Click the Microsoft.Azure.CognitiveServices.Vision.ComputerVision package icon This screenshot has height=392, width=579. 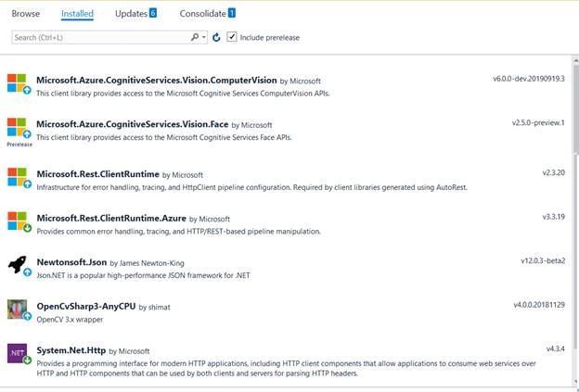(x=18, y=83)
